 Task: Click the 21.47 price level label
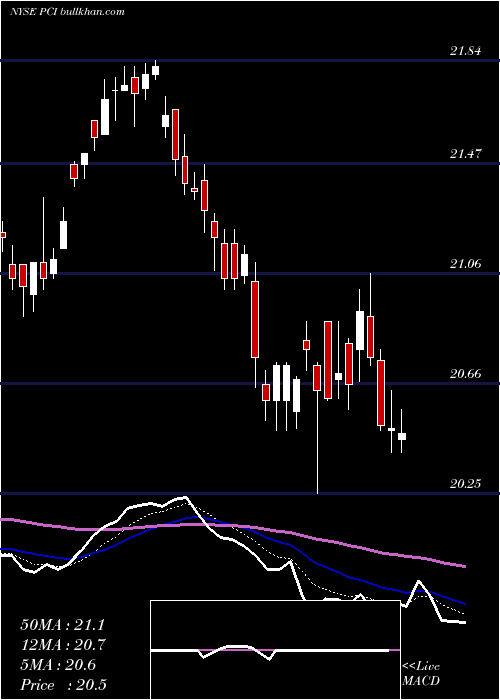[x=466, y=154]
